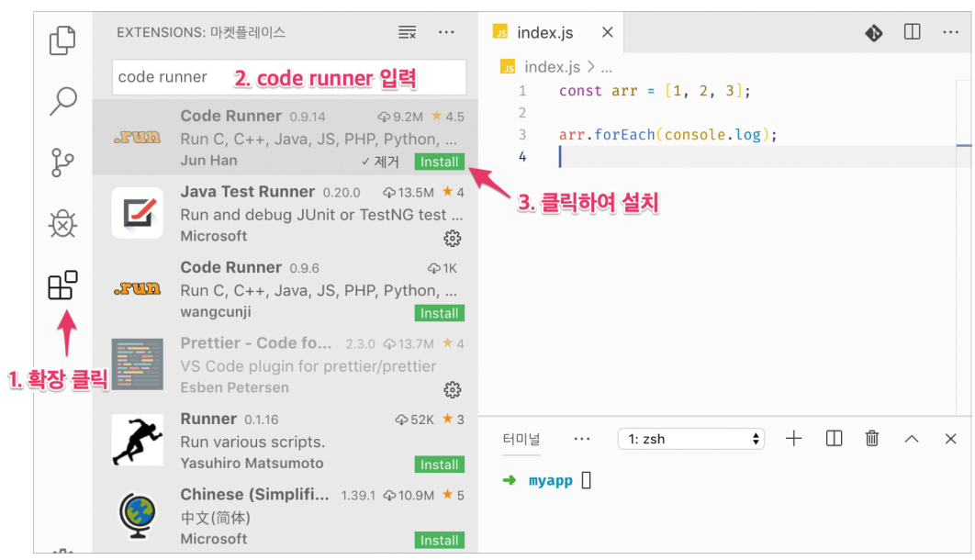
Task: Open wangcunji Code Runner .run logo
Action: click(x=138, y=288)
